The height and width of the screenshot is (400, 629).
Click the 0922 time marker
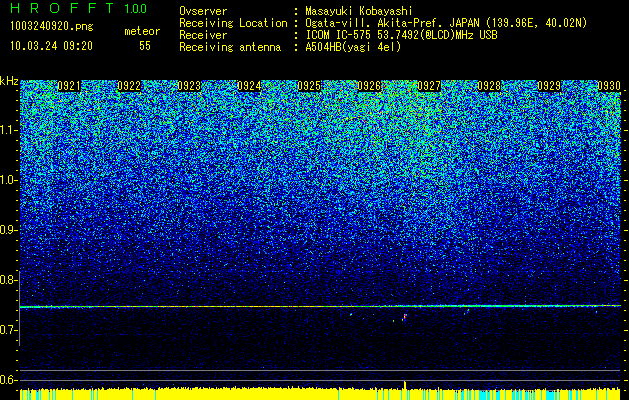pos(129,86)
